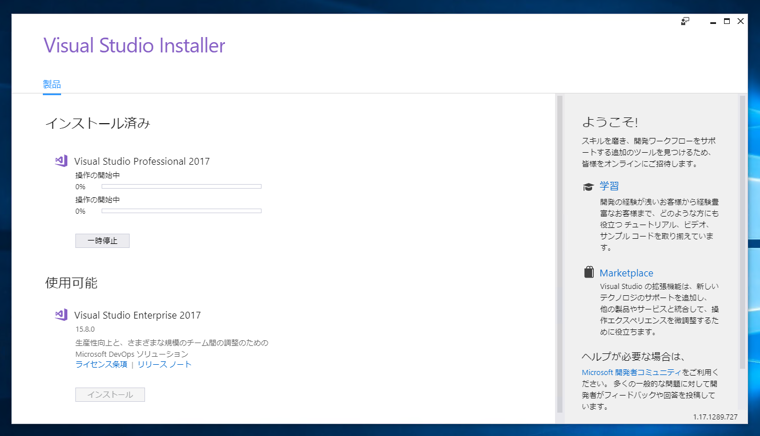Click Visual Studio Enterprise 2017 logo icon
This screenshot has width=760, height=436.
(x=61, y=315)
